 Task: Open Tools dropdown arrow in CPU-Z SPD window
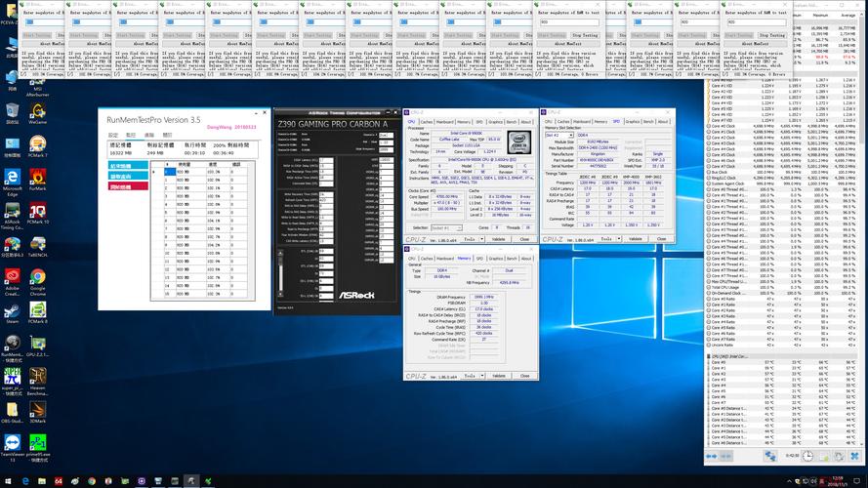click(x=619, y=239)
